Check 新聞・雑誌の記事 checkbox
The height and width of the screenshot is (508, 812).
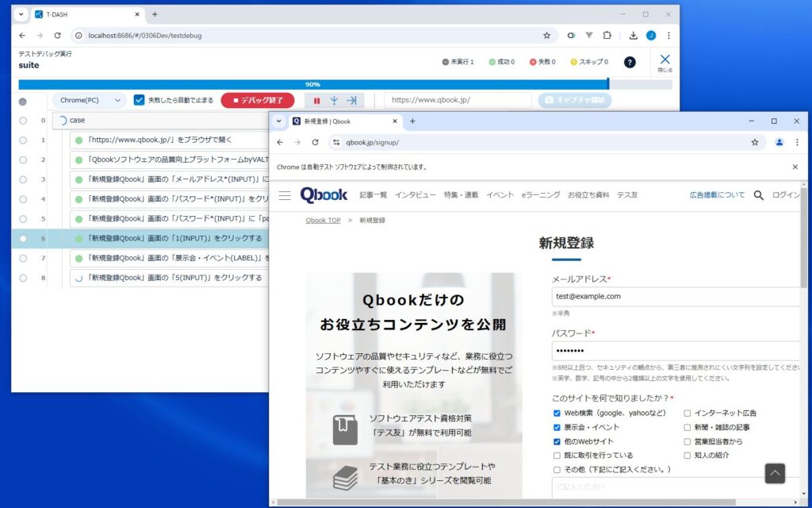pos(688,428)
